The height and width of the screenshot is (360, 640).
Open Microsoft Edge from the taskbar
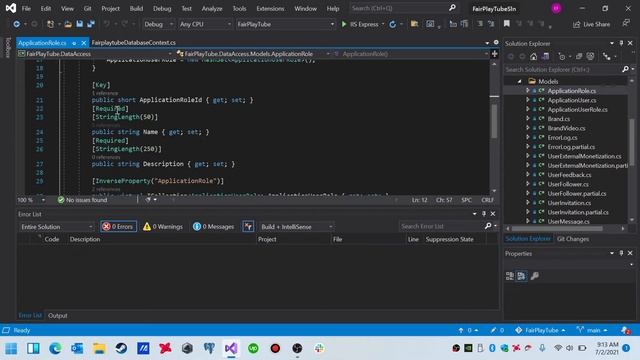(x=55, y=348)
